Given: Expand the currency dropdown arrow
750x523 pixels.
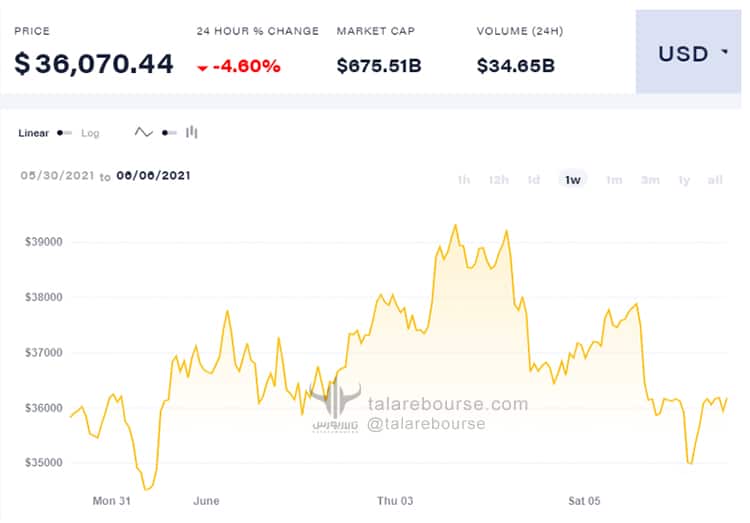Looking at the screenshot, I should point(725,52).
